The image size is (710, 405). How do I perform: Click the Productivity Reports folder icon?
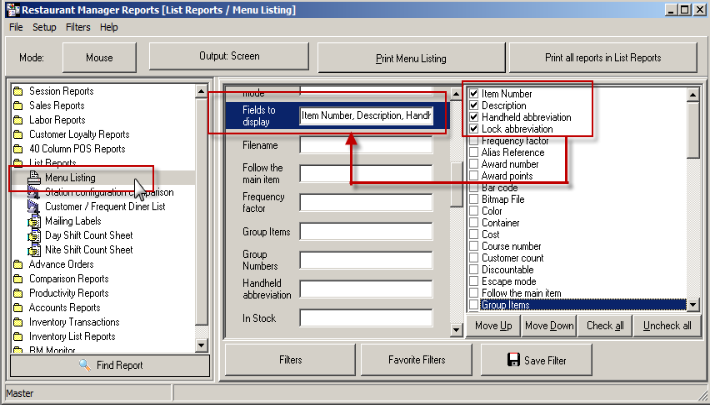18,294
